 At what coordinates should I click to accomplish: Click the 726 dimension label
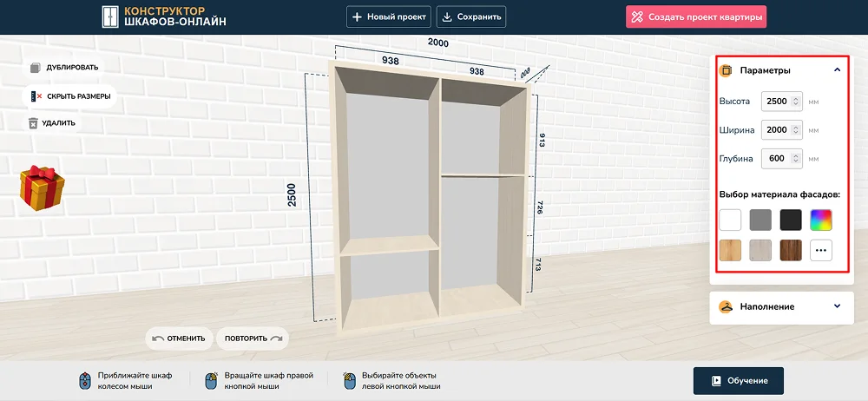pyautogui.click(x=542, y=208)
